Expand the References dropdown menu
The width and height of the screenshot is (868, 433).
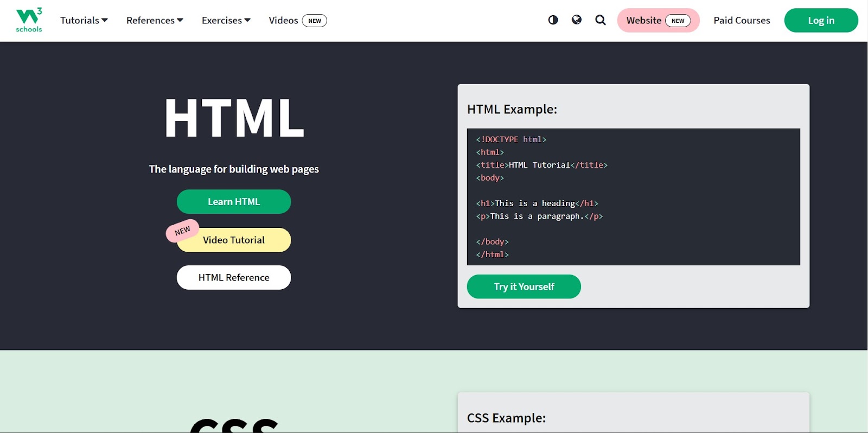coord(155,20)
